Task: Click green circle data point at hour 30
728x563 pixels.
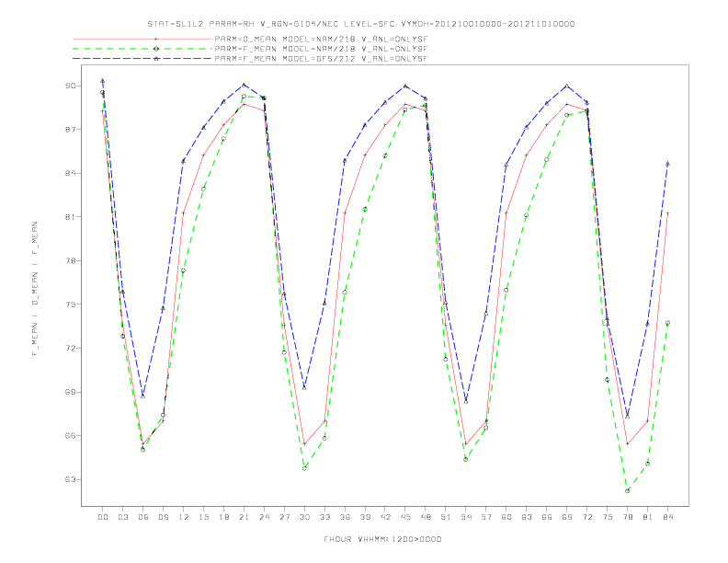Action: (304, 468)
